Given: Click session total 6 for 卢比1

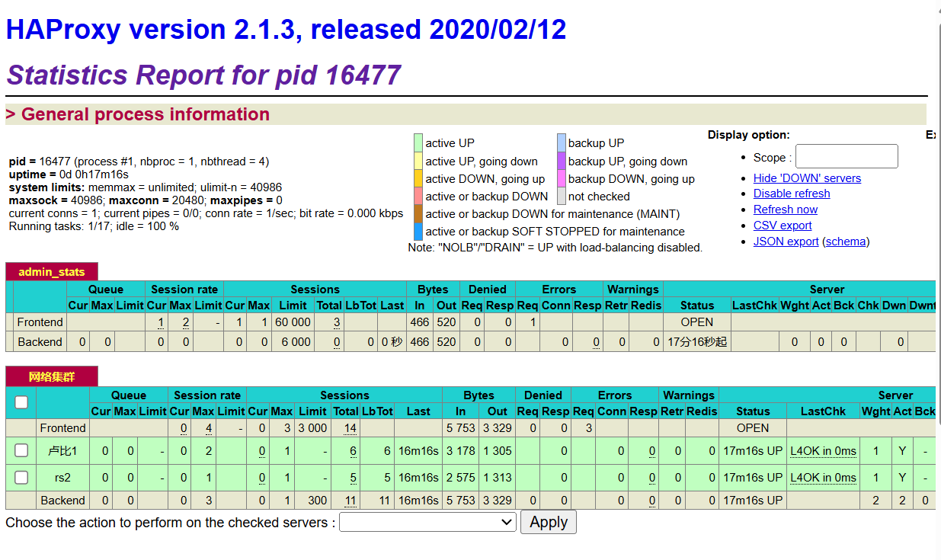Looking at the screenshot, I should coord(354,451).
